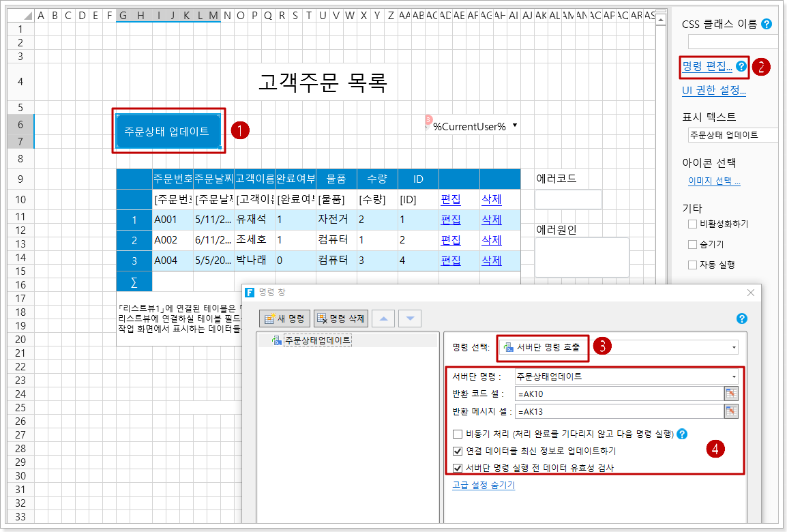The height and width of the screenshot is (532, 787).
Task: Open the UI 권한 설정 link
Action: click(713, 91)
